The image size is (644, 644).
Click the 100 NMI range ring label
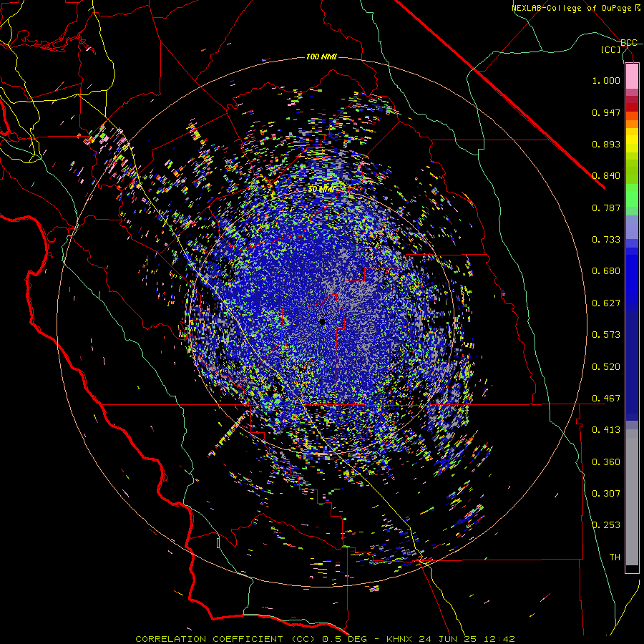click(x=321, y=57)
